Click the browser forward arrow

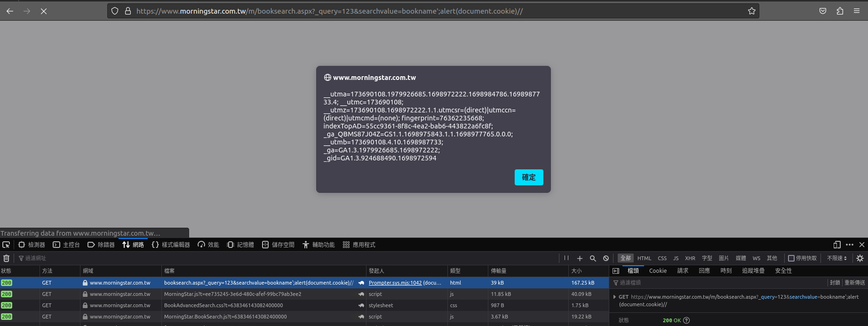[27, 11]
